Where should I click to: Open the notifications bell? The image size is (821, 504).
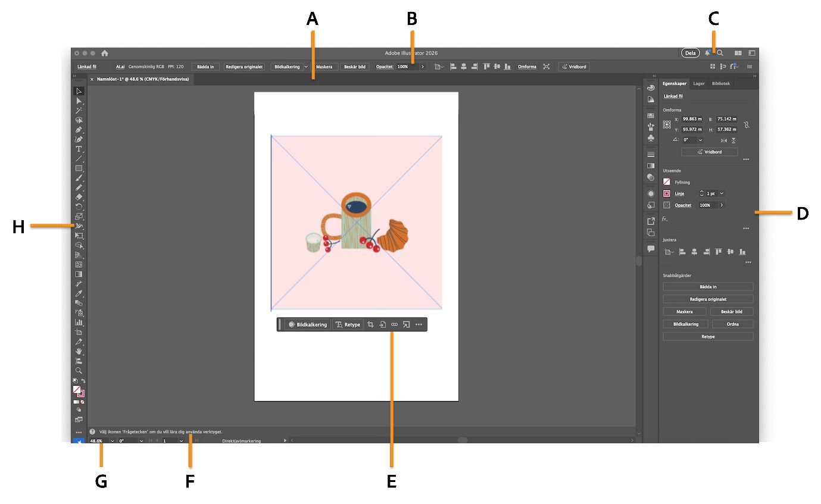(707, 53)
